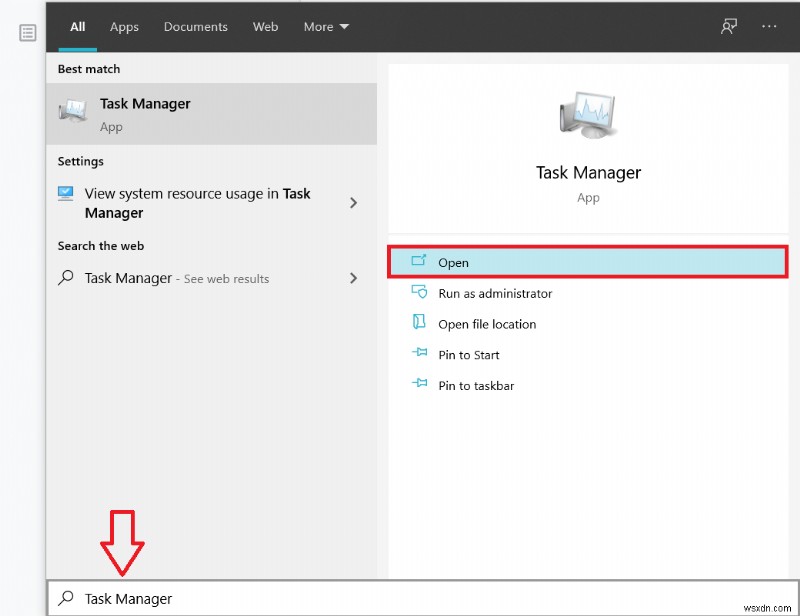Open the ellipsis options menu at top right
The width and height of the screenshot is (800, 616).
[769, 27]
